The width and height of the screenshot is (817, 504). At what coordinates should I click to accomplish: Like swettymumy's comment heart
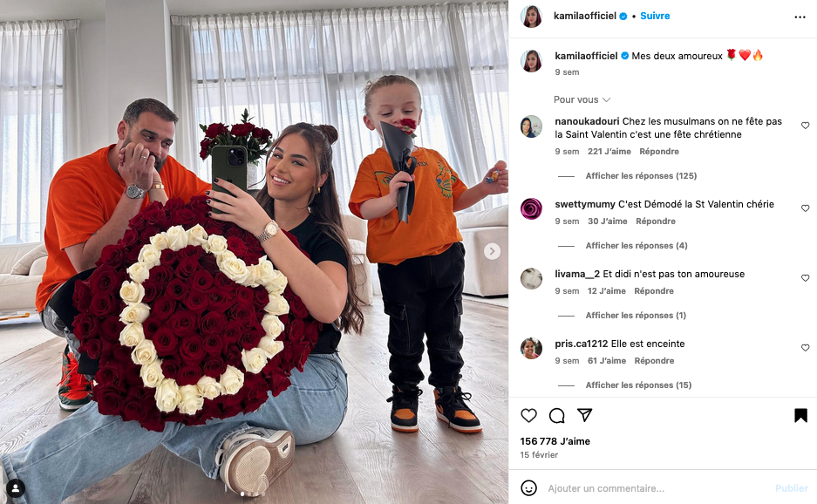tap(805, 208)
